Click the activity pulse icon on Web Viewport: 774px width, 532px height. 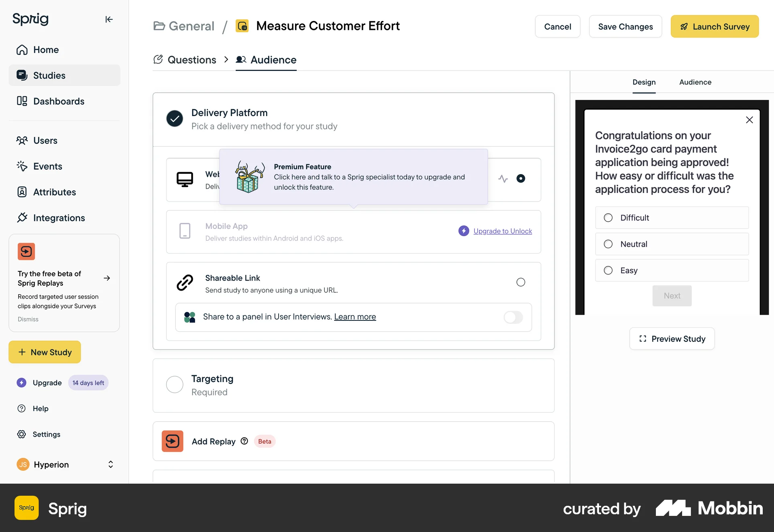click(503, 179)
